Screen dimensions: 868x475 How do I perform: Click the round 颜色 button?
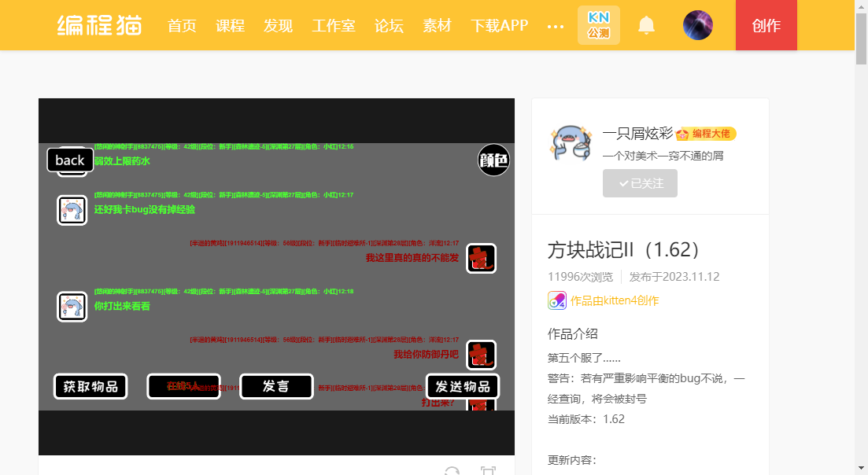point(493,160)
